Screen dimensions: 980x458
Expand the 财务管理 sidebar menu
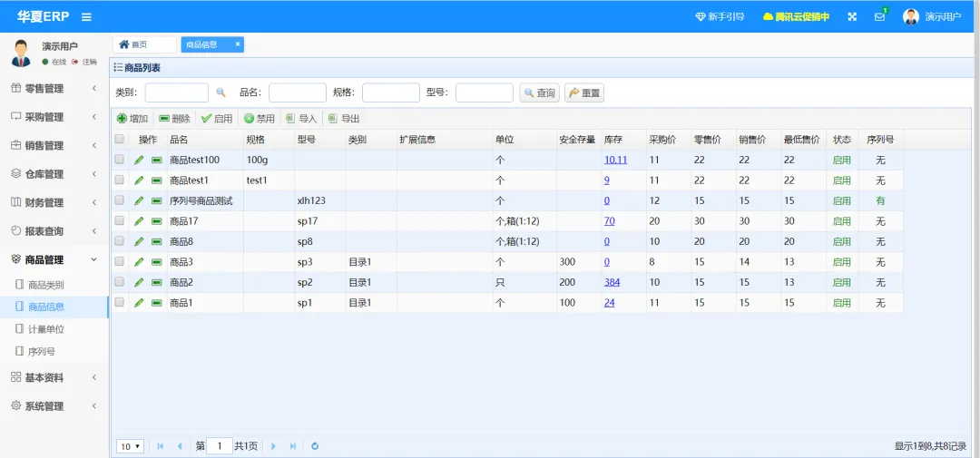pyautogui.click(x=54, y=202)
